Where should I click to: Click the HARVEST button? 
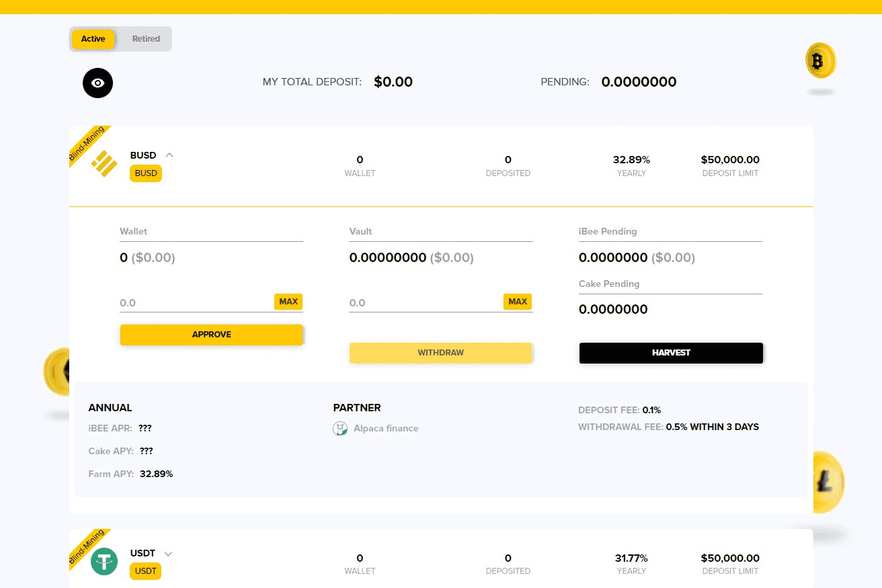click(670, 352)
